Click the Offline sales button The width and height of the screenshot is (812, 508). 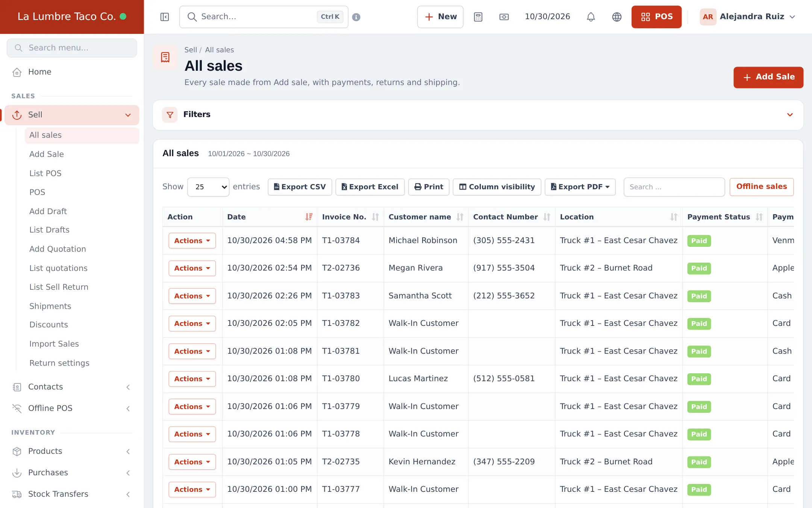[x=762, y=187]
